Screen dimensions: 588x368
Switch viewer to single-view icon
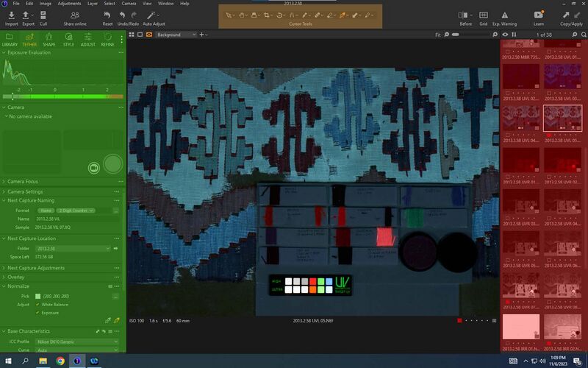point(140,35)
